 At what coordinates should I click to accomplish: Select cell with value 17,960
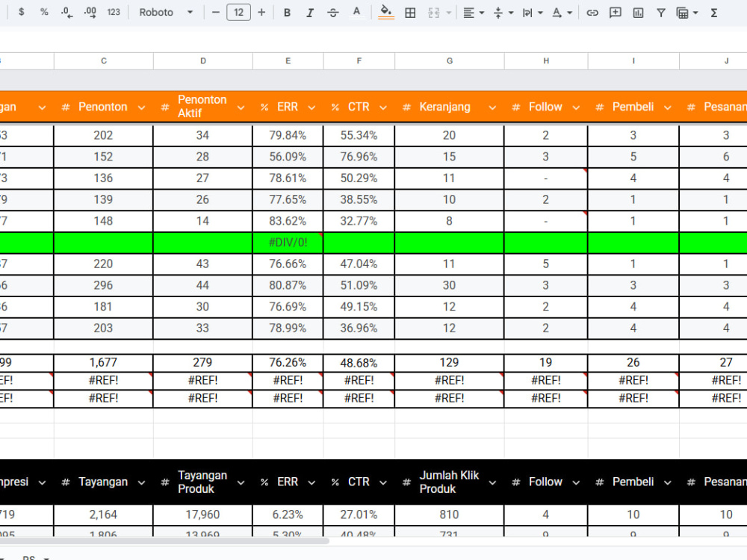(x=202, y=514)
